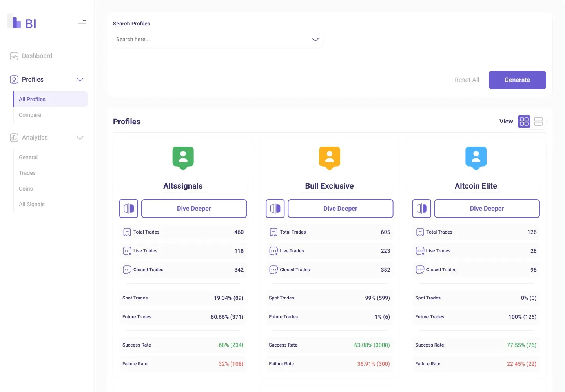
Task: Collapse the Profiles sidebar section chevron
Action: 80,80
